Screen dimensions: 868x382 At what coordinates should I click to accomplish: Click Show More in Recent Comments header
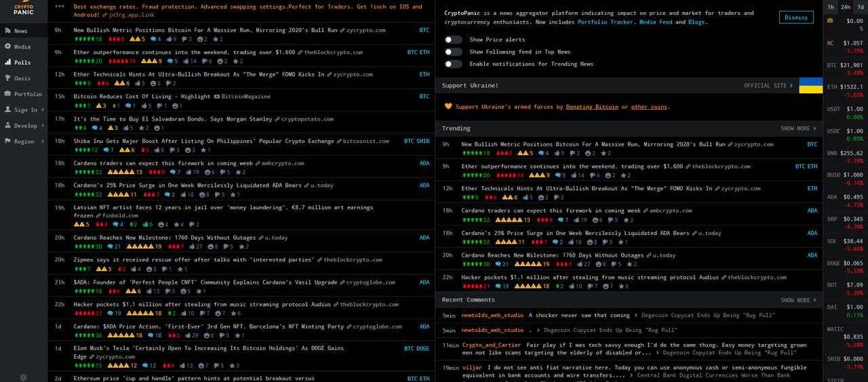point(798,300)
